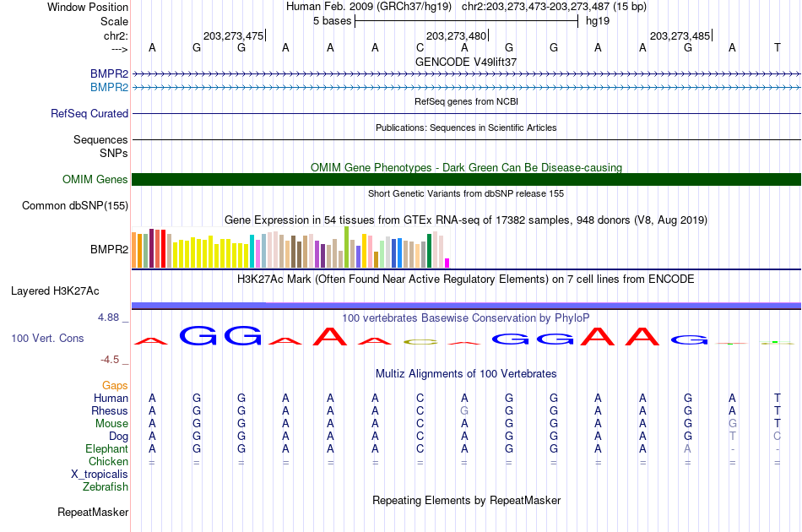Click the RefSeq Curated horizontal item line
Screen dimensions: 802x532
pos(467,113)
